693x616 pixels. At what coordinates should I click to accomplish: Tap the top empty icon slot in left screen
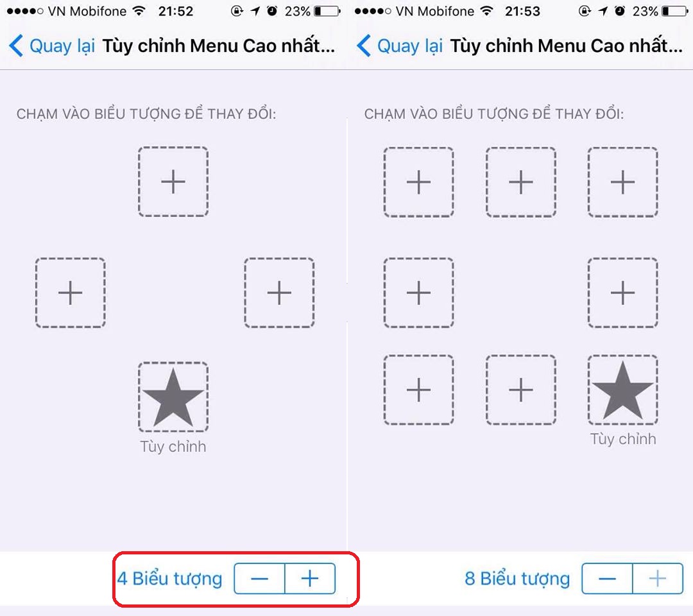(x=173, y=182)
